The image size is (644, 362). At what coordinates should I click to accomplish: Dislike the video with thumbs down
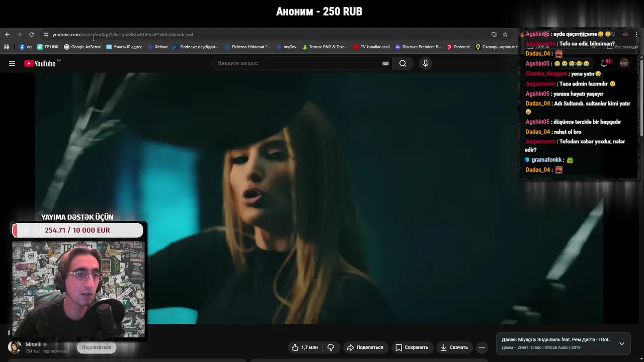[331, 347]
